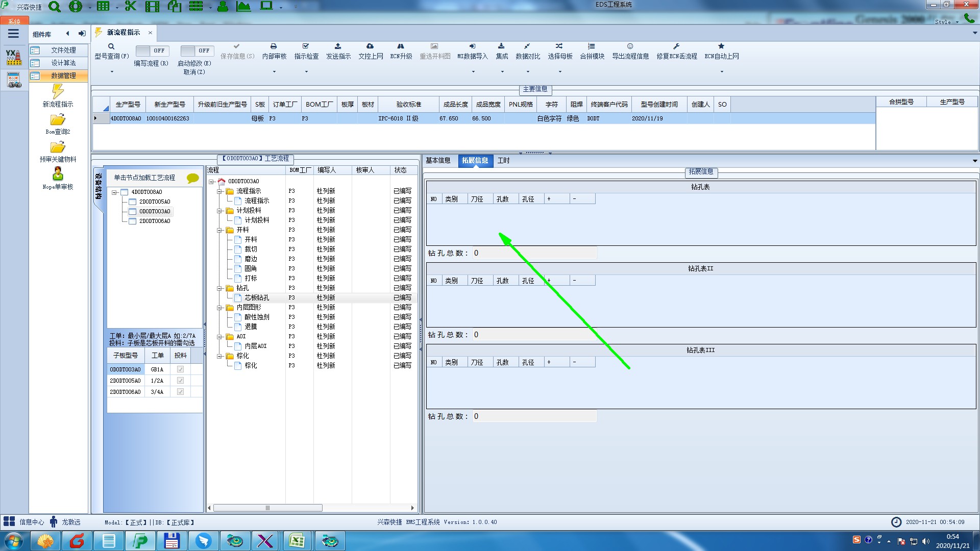Open Bom查询2 folder icon
Screen dimensions: 980x551
tap(58, 120)
